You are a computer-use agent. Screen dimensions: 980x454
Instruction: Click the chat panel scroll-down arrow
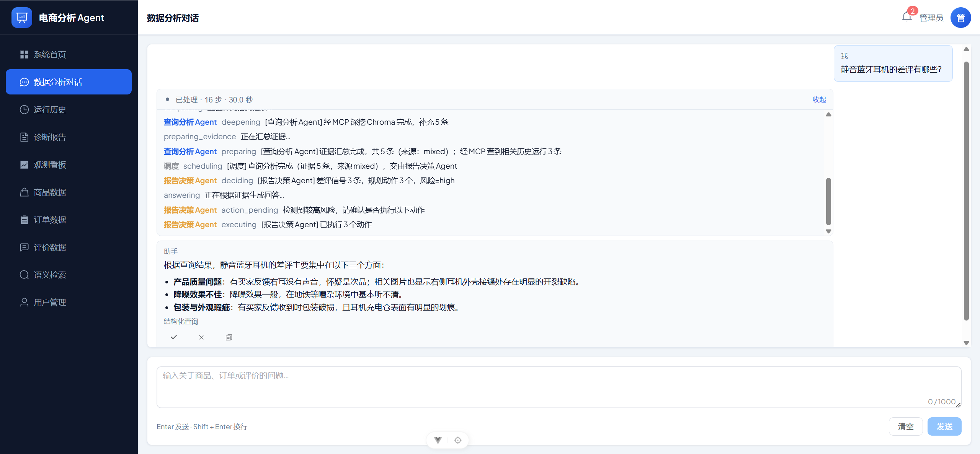[966, 343]
